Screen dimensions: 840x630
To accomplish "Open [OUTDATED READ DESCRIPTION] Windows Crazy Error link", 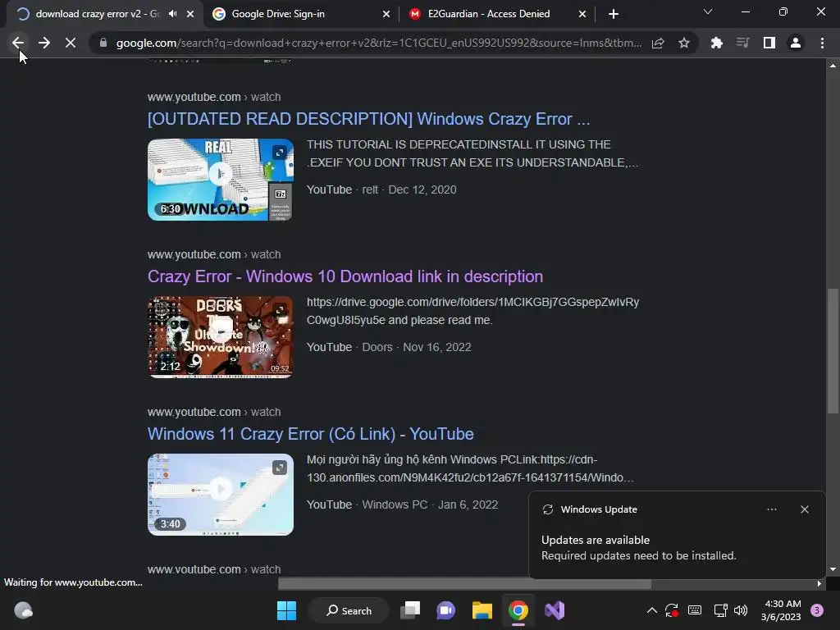I will pyautogui.click(x=368, y=119).
